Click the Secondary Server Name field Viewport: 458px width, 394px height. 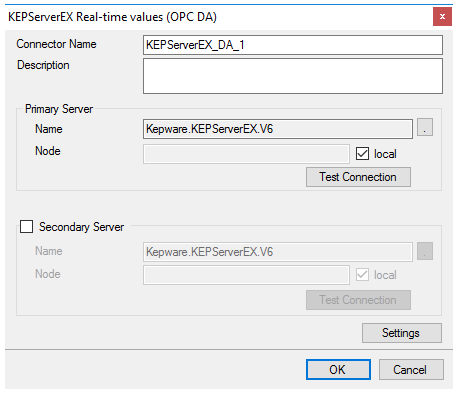(278, 252)
